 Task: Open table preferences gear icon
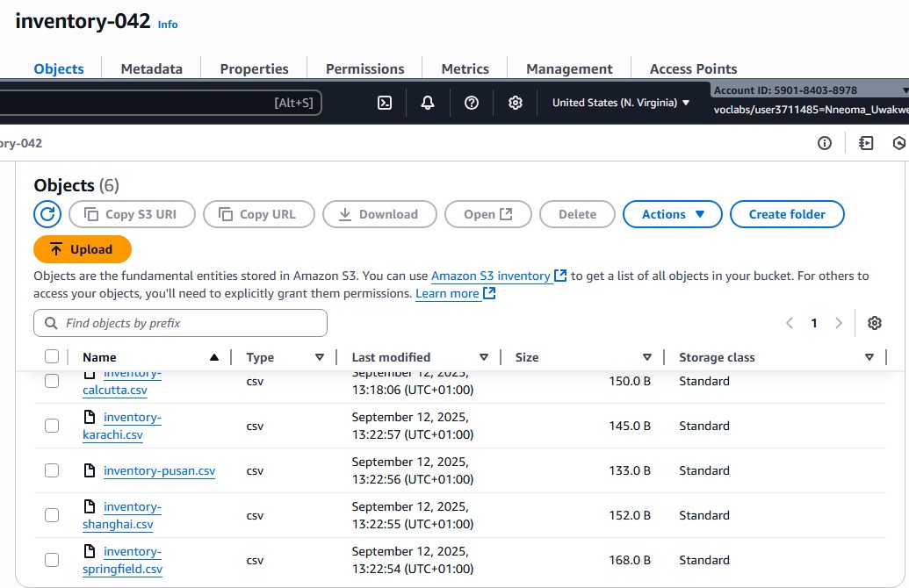tap(875, 323)
